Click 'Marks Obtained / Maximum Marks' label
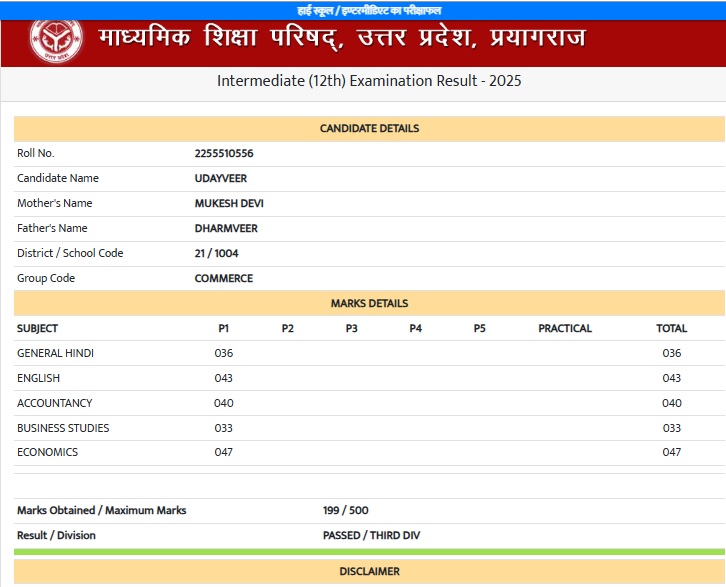The image size is (726, 587). [101, 511]
